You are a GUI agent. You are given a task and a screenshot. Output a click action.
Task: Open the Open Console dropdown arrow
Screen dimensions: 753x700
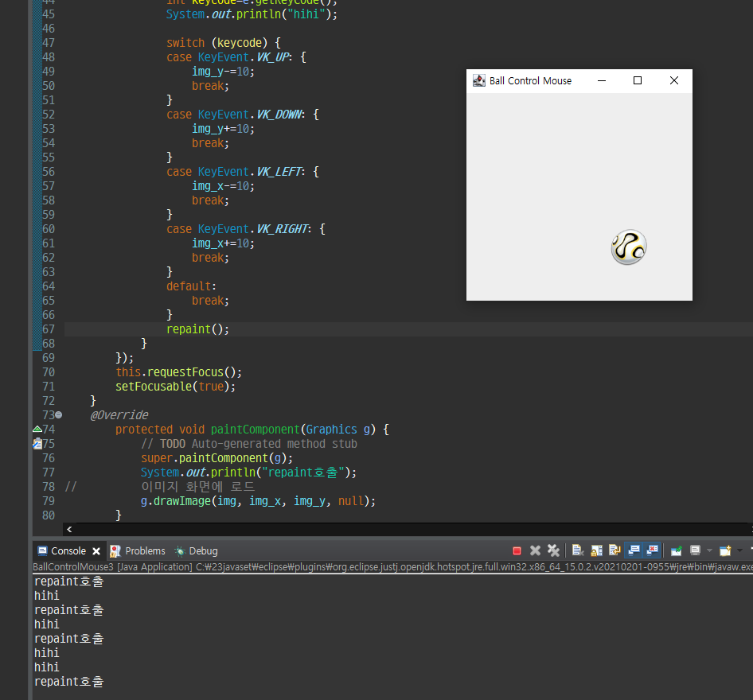pyautogui.click(x=739, y=550)
